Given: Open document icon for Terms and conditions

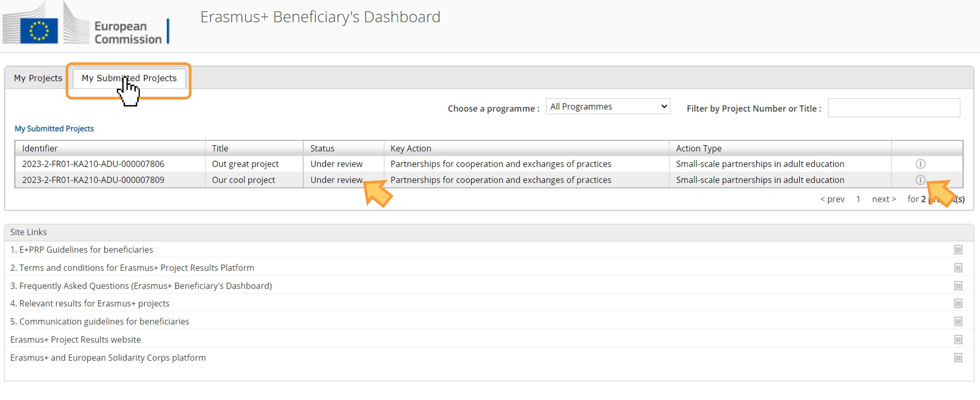Looking at the screenshot, I should (958, 268).
